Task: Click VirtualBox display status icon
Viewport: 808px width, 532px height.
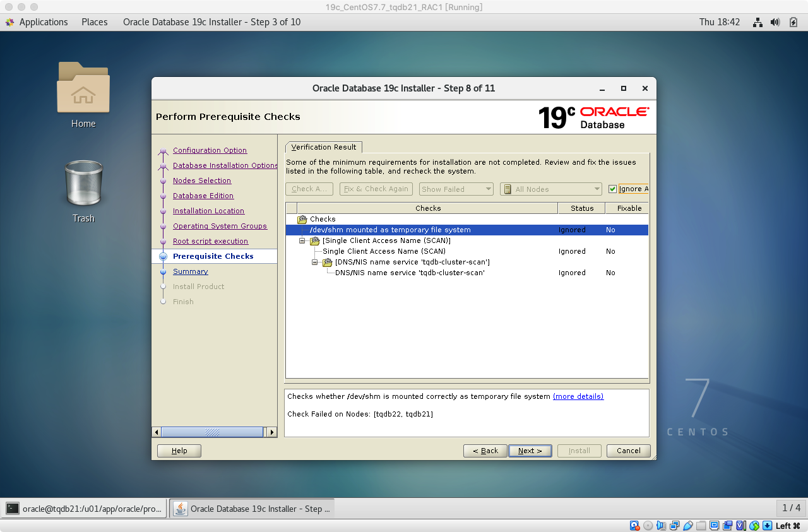Action: tap(714, 526)
